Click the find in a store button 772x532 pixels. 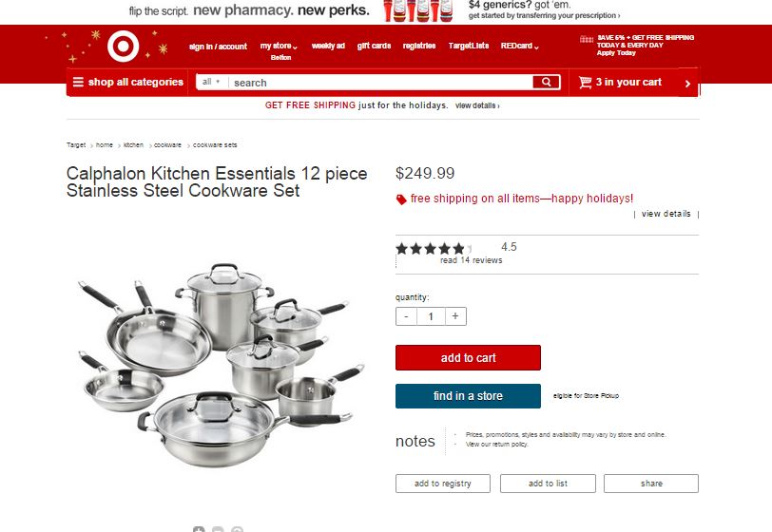pyautogui.click(x=468, y=396)
